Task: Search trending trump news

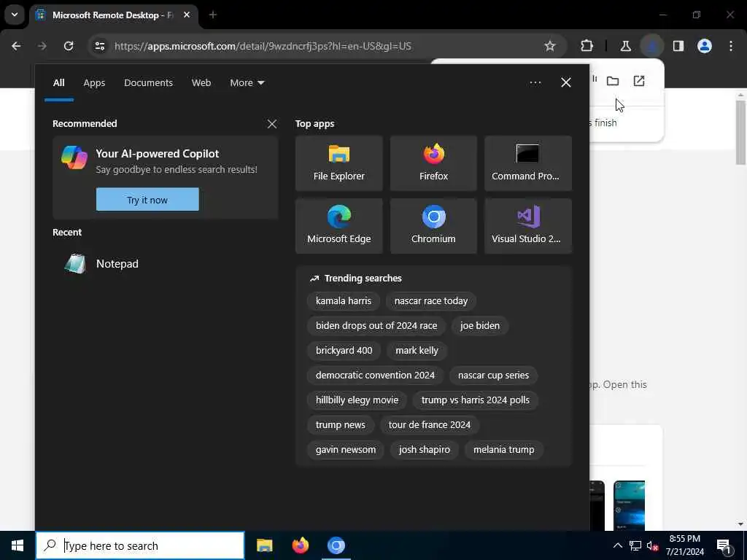Action: [340, 425]
